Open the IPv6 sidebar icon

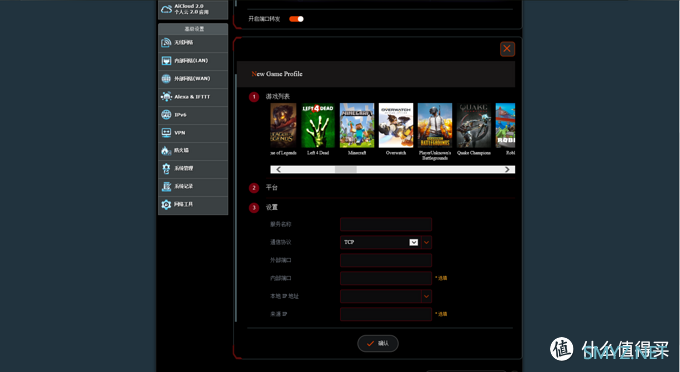click(166, 114)
